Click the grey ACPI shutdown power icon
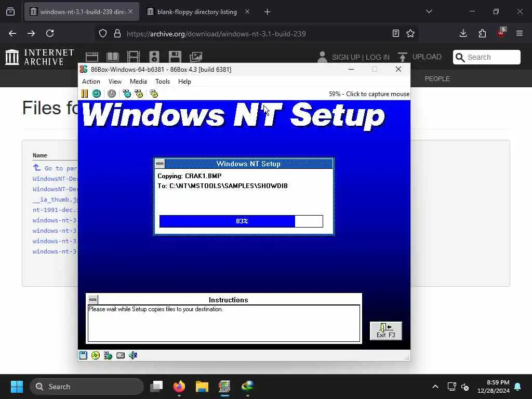The height and width of the screenshot is (399, 532). click(112, 94)
